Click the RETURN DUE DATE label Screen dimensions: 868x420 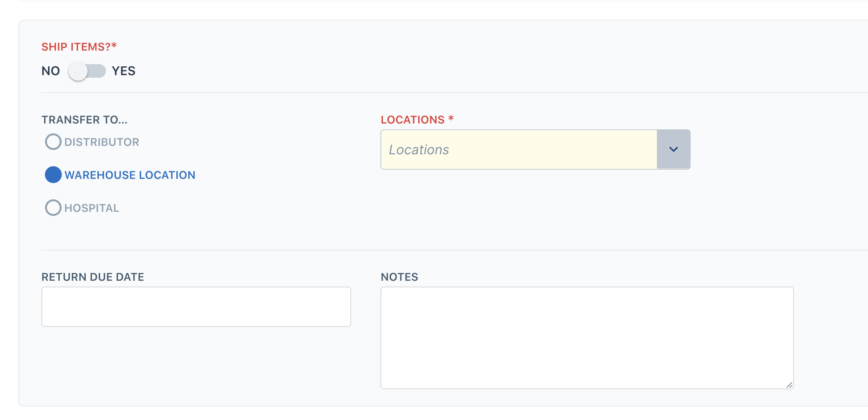pyautogui.click(x=93, y=277)
